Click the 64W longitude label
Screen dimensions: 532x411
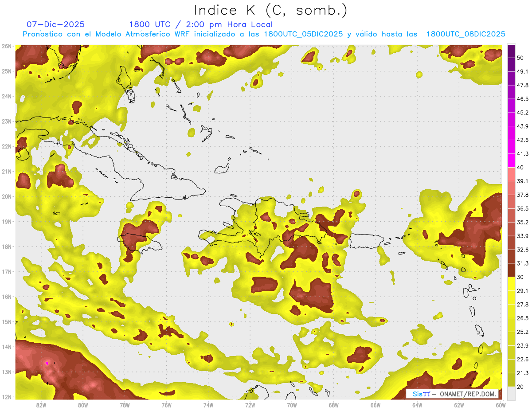click(x=417, y=405)
